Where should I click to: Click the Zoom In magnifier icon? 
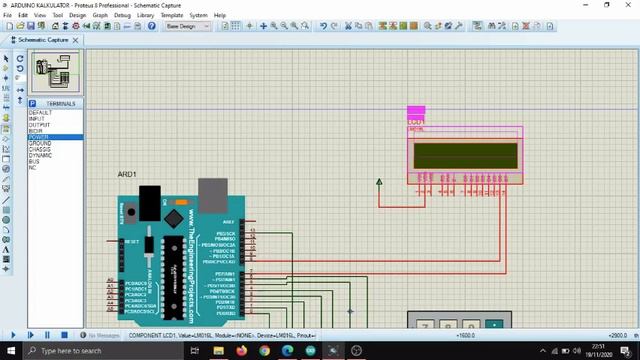274,26
